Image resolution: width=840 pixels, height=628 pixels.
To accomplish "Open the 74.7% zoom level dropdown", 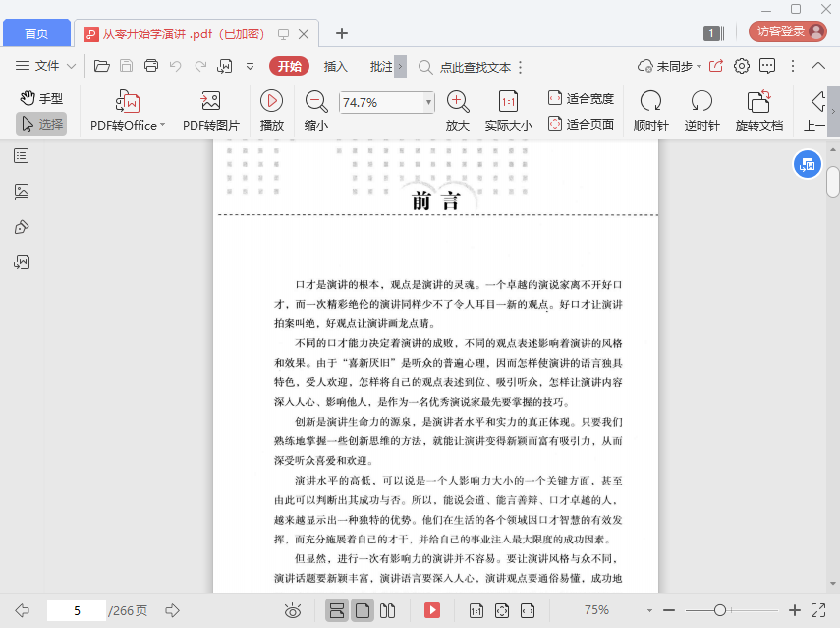I will pyautogui.click(x=428, y=102).
